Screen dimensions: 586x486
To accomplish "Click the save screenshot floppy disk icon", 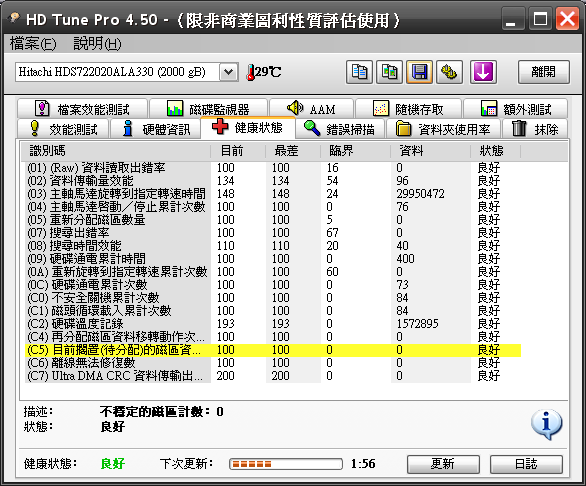I will (x=419, y=72).
